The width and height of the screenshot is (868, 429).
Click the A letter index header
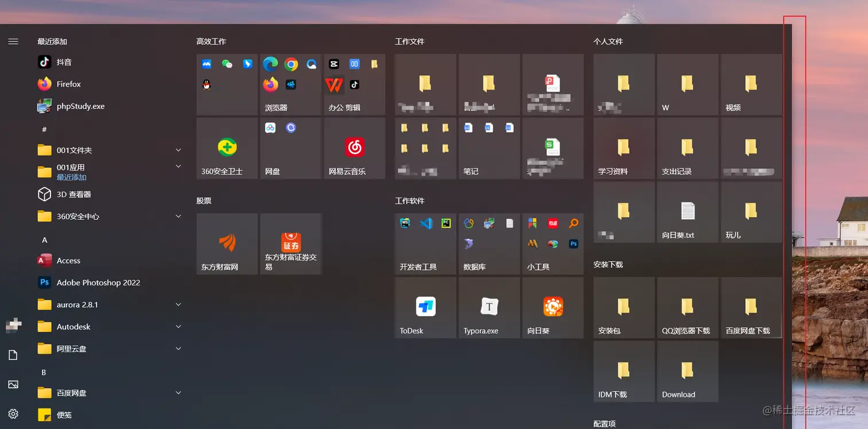[x=44, y=240]
